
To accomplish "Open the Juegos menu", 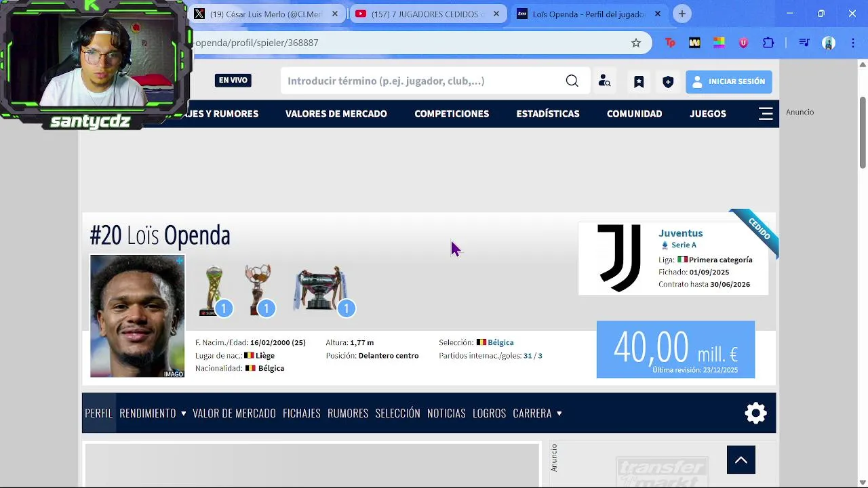I will pos(708,114).
